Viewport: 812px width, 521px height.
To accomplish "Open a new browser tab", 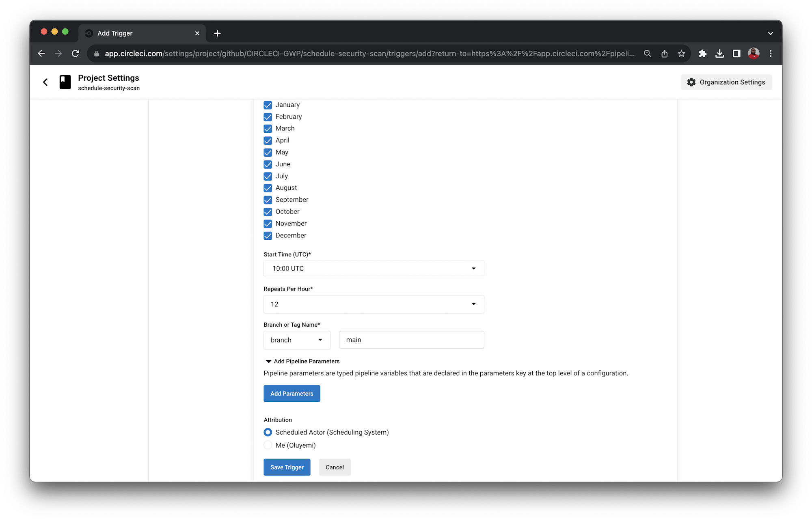I will pyautogui.click(x=218, y=33).
